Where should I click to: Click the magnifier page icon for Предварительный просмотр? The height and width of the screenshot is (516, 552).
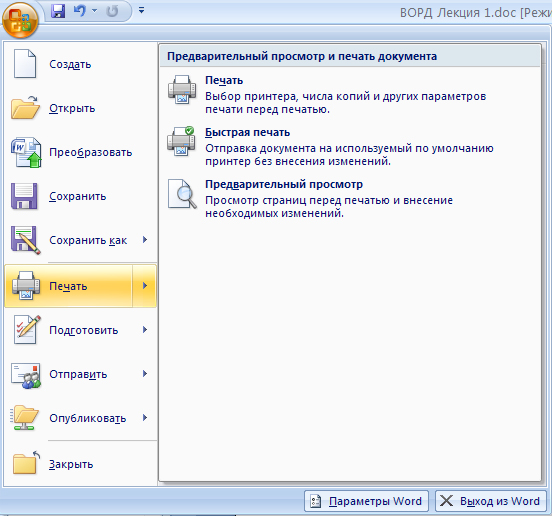182,194
